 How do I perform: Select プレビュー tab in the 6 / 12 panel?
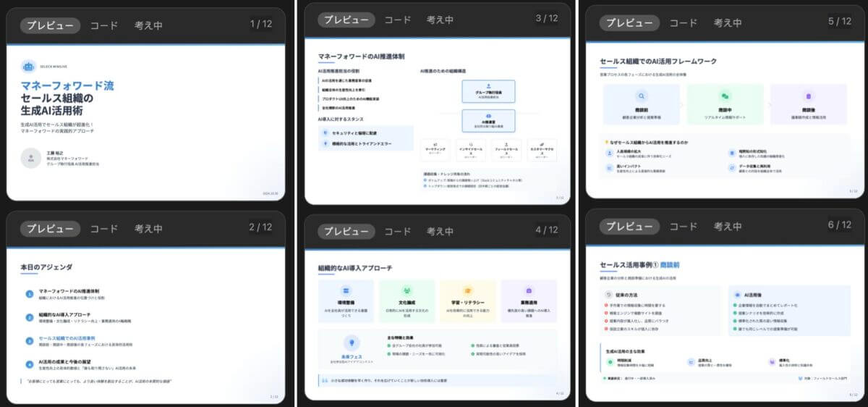pyautogui.click(x=629, y=226)
